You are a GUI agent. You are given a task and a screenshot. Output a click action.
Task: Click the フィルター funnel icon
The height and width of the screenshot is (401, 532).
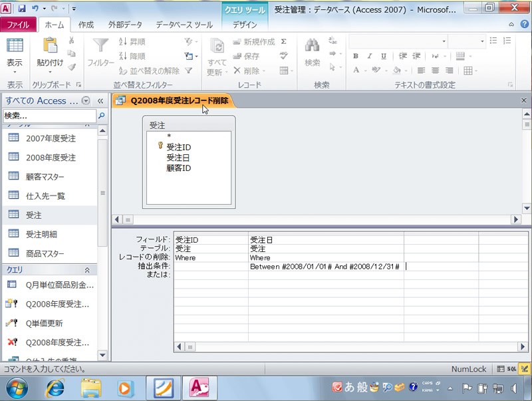point(100,46)
